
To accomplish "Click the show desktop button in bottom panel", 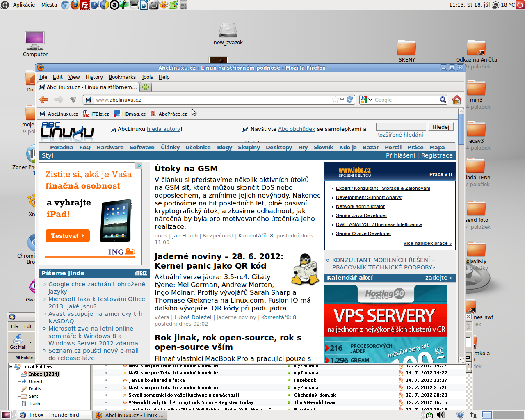I will coord(6,415).
